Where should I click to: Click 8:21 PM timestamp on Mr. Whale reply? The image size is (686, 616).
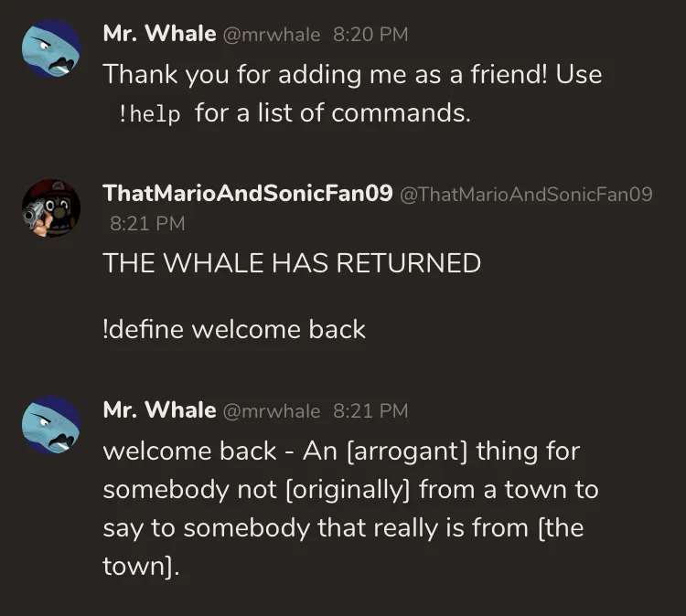(370, 411)
